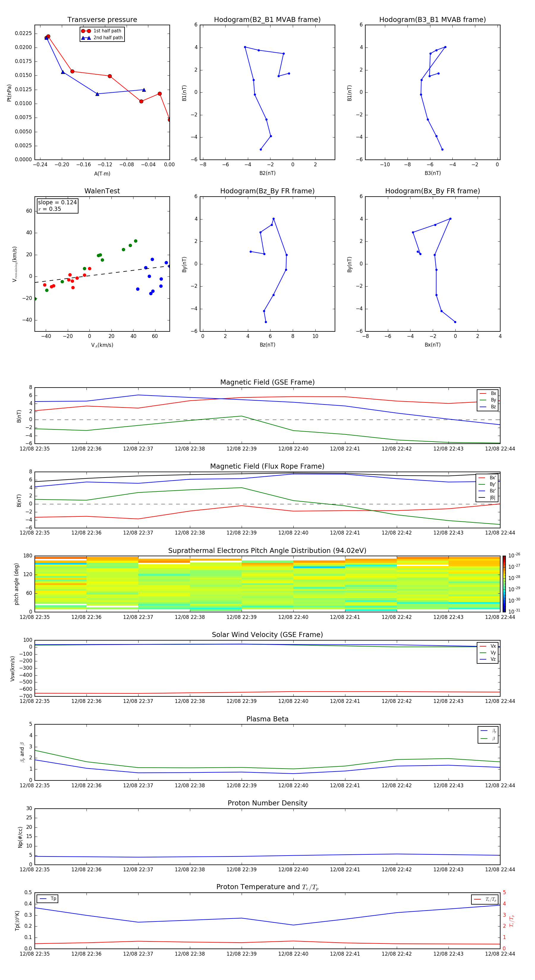535x980 pixels.
Task: Click the Vx legend entry in velocity plot
Action: point(488,646)
